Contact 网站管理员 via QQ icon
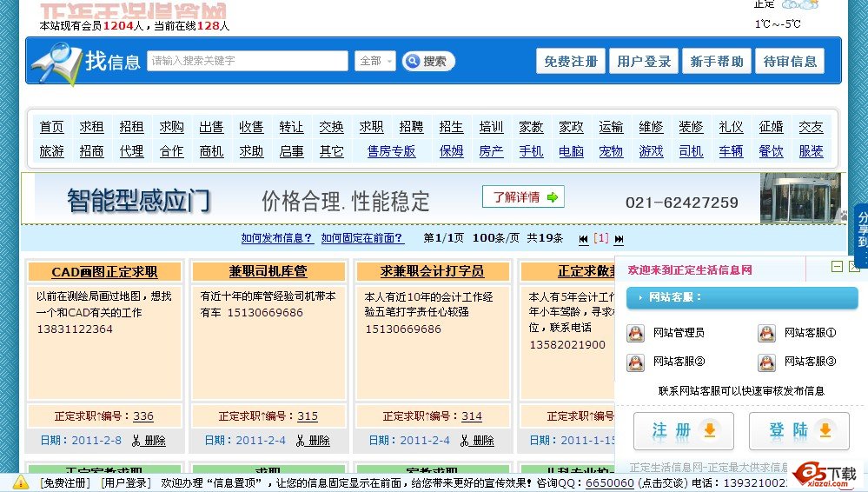This screenshot has width=868, height=492. 635,333
